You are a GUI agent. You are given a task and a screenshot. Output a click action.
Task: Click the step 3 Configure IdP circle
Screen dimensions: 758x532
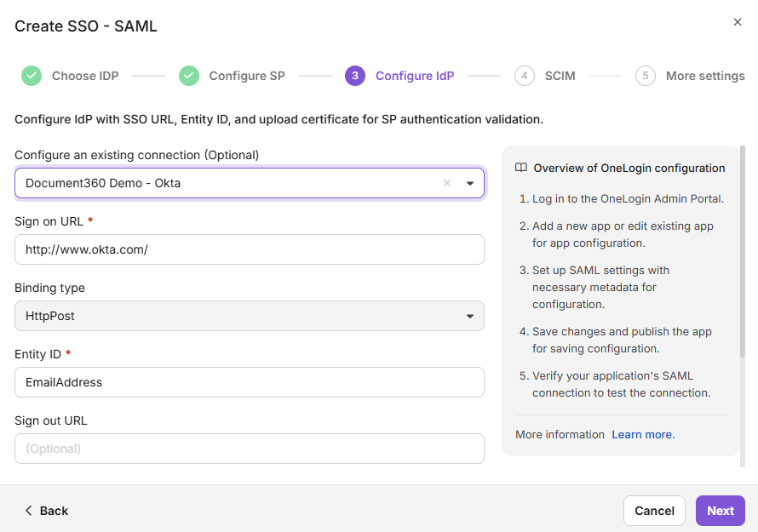pos(355,76)
